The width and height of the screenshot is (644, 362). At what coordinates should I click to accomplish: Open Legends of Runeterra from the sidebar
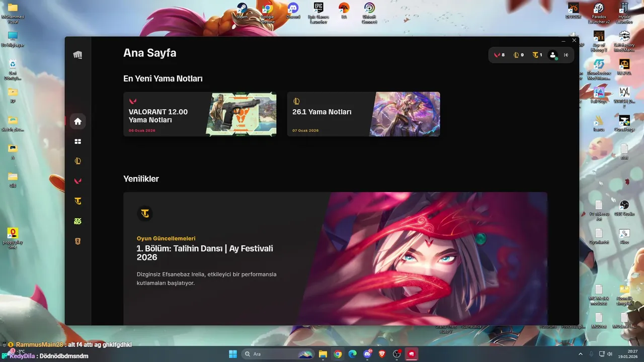77,241
